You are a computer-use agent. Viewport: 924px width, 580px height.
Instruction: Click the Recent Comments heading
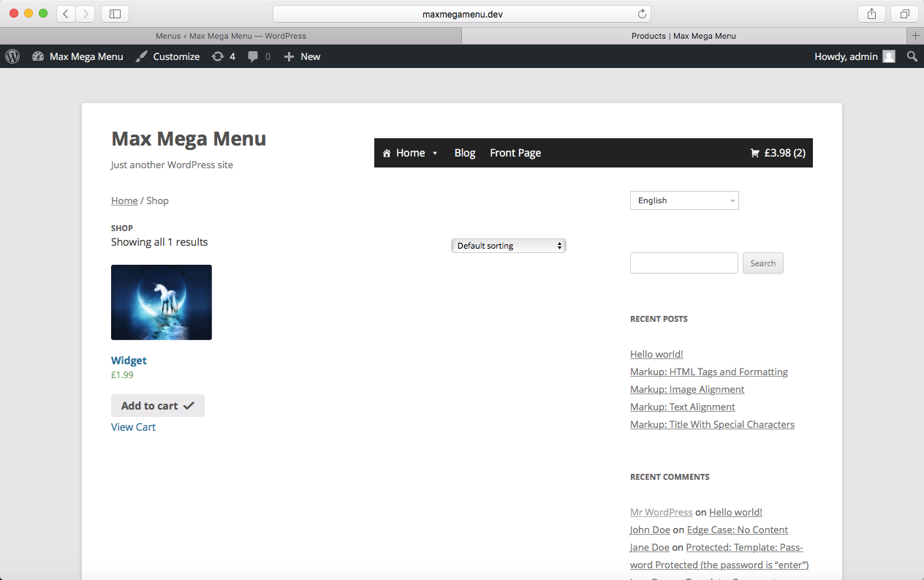[x=670, y=477]
